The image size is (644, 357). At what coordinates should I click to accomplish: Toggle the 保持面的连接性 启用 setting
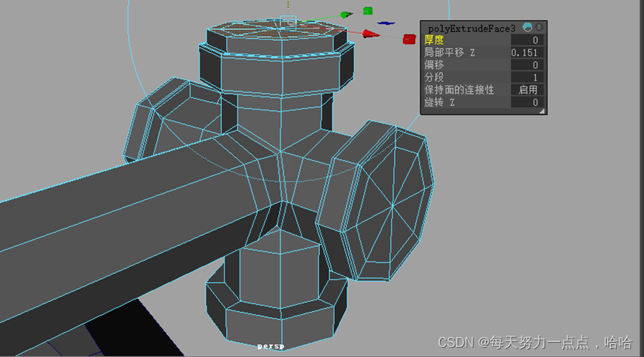click(x=527, y=89)
